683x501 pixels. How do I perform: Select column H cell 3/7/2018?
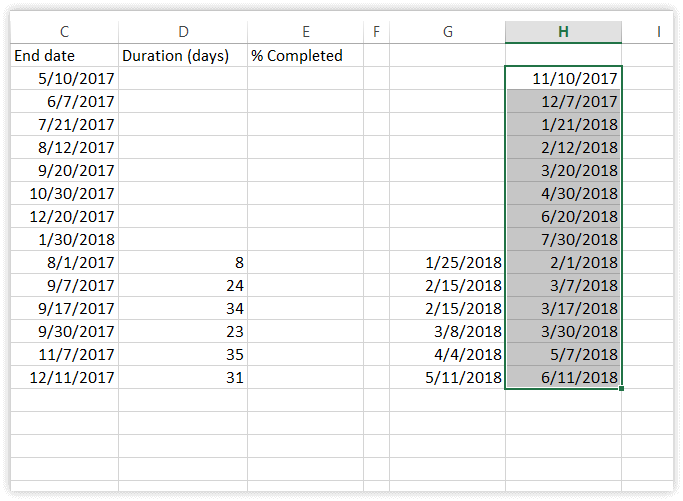[x=563, y=285]
